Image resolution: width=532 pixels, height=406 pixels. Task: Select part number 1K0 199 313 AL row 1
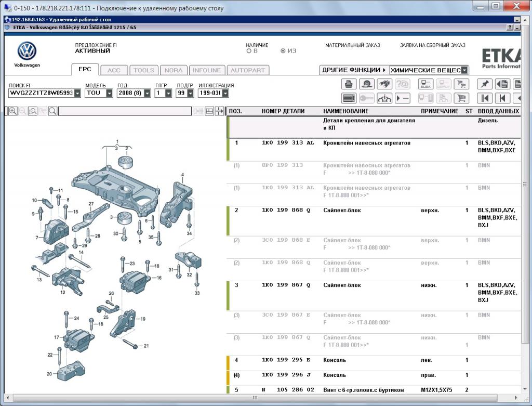tap(374, 150)
